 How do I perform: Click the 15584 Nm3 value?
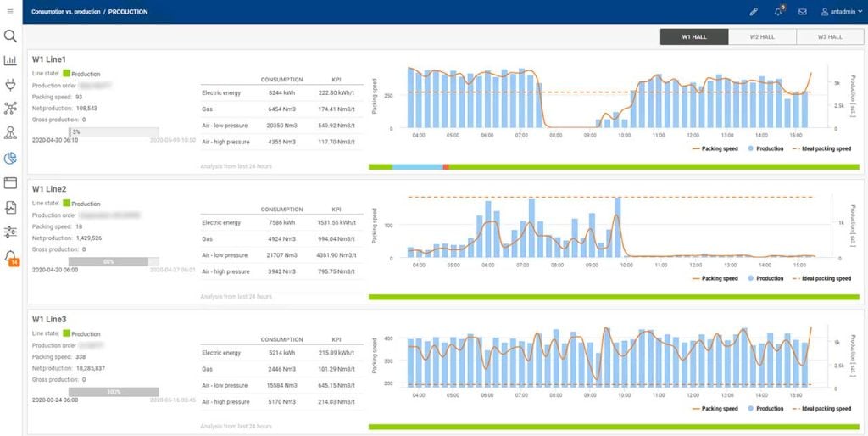(x=281, y=386)
